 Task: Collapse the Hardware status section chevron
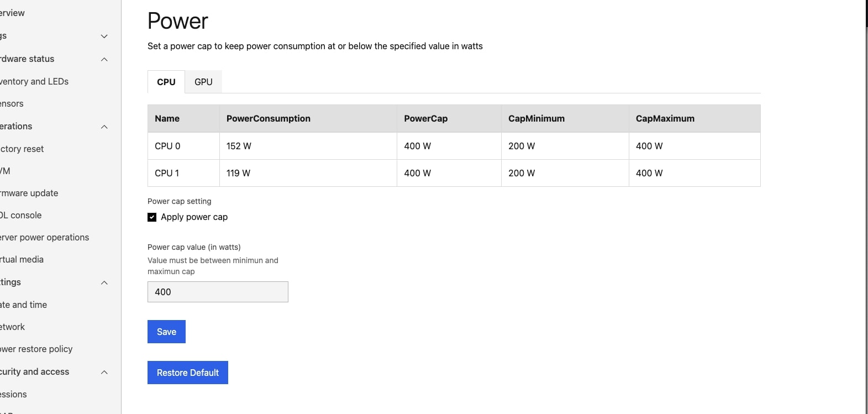[104, 59]
